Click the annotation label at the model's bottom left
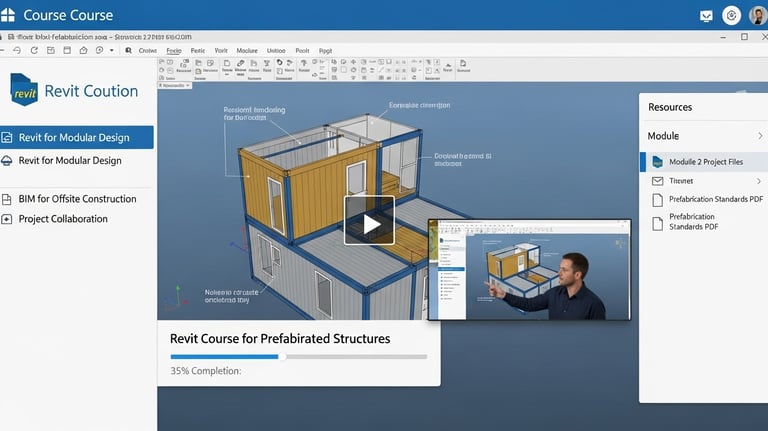The width and height of the screenshot is (768, 431). (231, 296)
